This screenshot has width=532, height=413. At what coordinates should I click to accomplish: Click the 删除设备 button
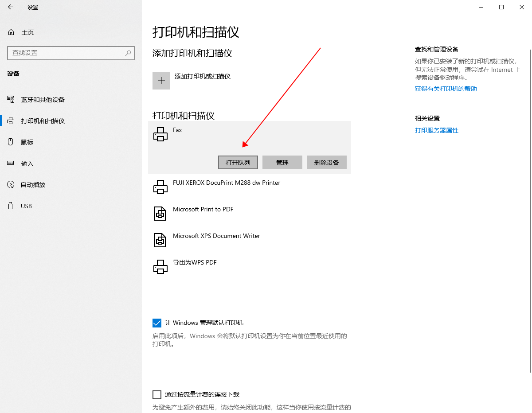coord(327,163)
